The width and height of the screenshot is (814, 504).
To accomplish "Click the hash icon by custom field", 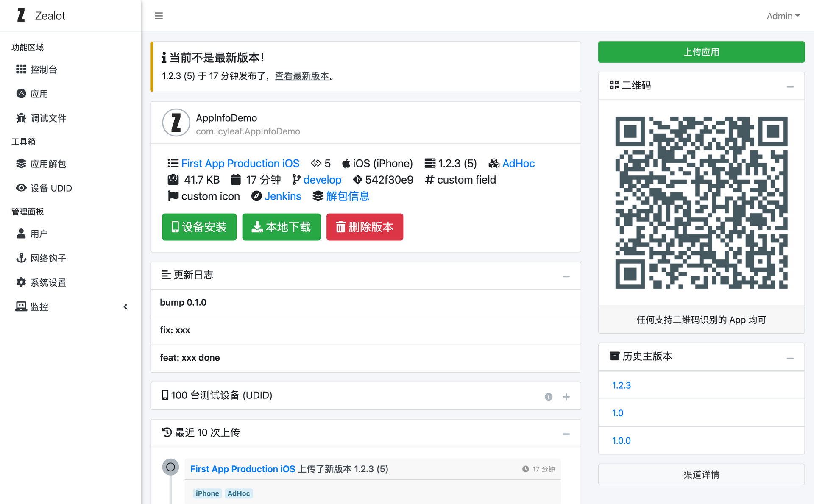I will point(429,180).
